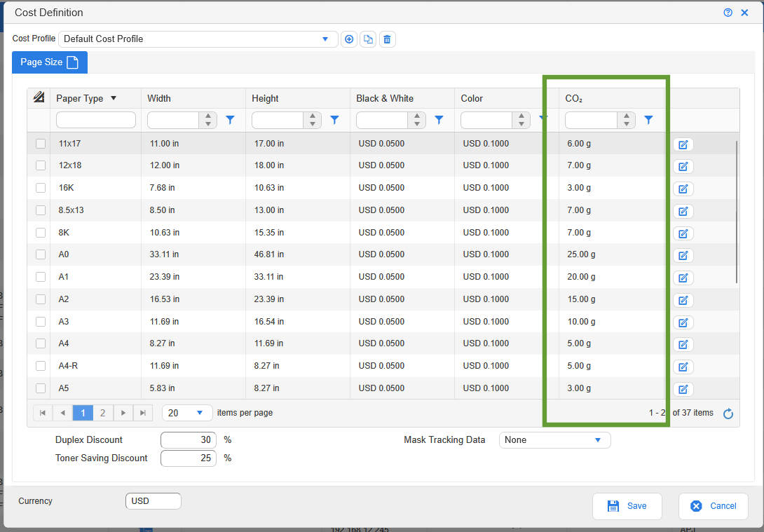Select the A3 row checkbox
Viewport: 764px width, 532px height.
[x=41, y=322]
